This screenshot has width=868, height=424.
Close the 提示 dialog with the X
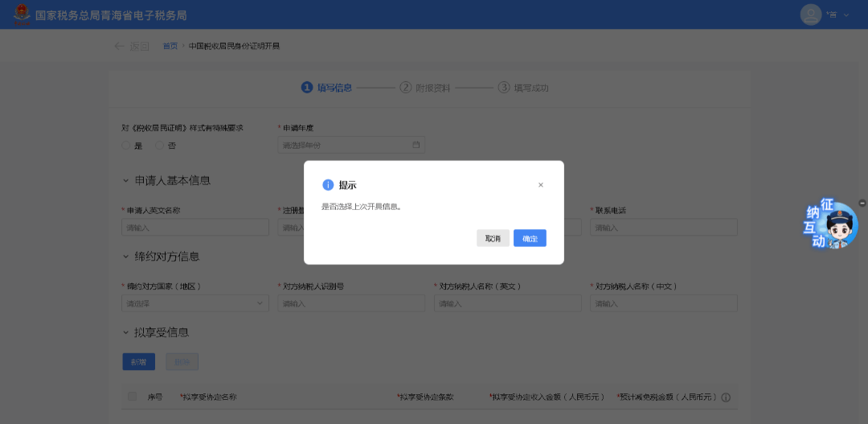541,185
